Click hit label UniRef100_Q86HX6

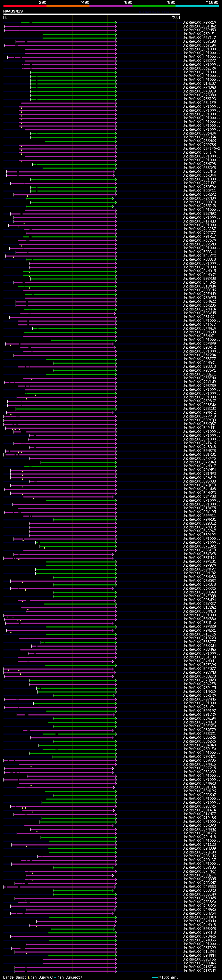click(x=199, y=141)
